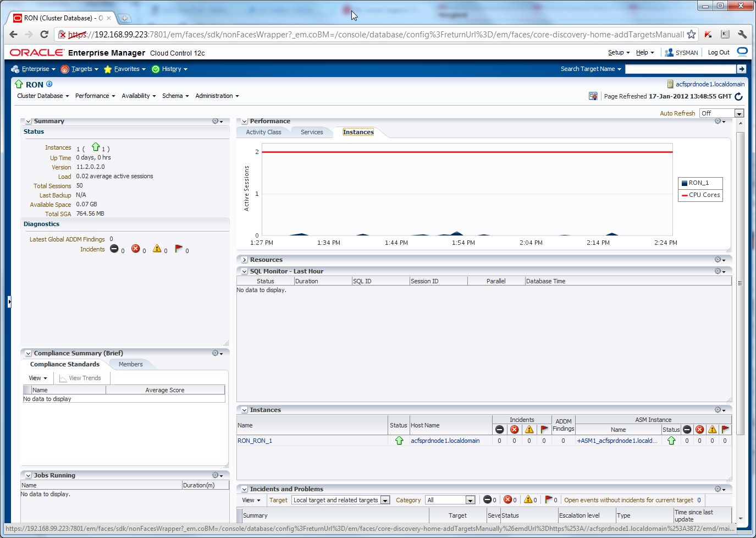The image size is (756, 538).
Task: Collapse the Summary section
Action: [28, 122]
